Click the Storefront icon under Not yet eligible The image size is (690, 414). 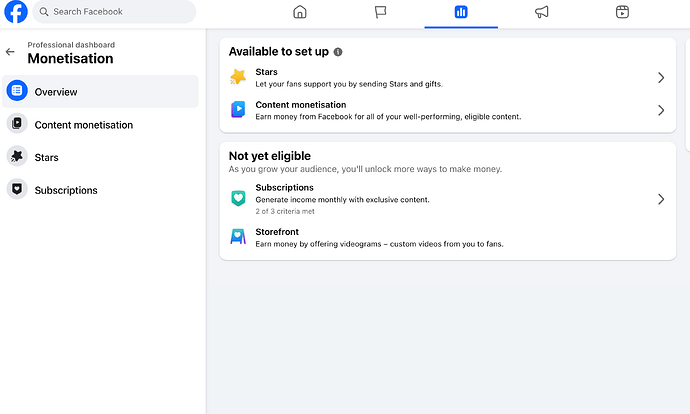(x=238, y=237)
